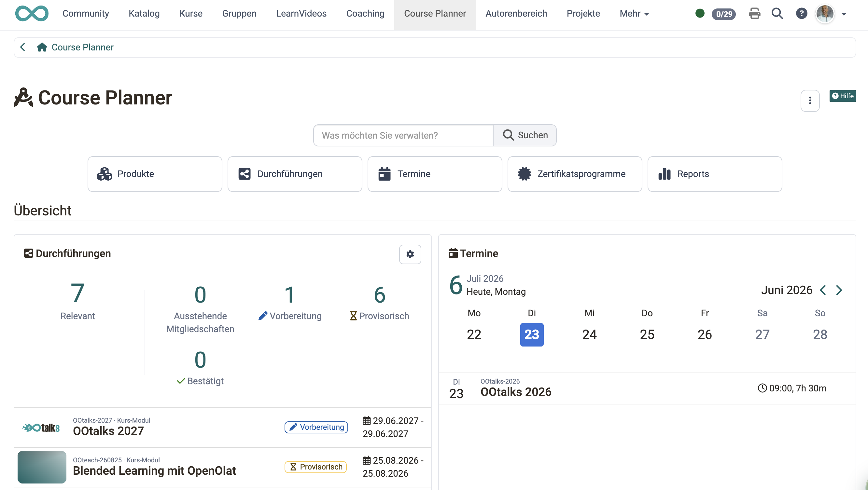The height and width of the screenshot is (490, 868).
Task: Focus the 'Was möchten Sie verwalten?' field
Action: (x=403, y=135)
